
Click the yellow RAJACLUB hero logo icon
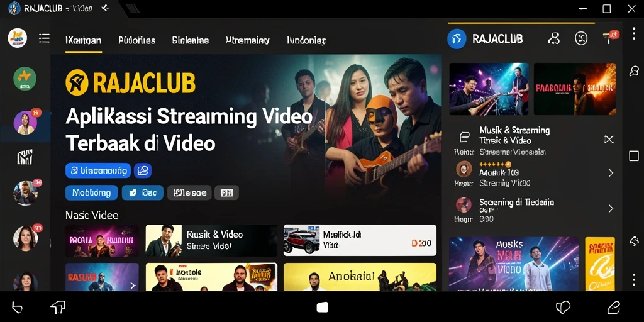click(77, 82)
